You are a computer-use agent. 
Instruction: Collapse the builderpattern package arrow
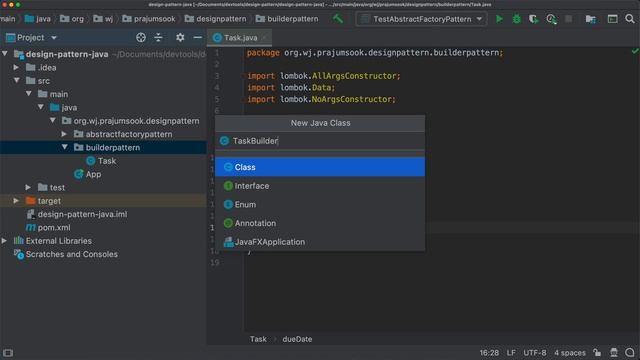[65, 147]
